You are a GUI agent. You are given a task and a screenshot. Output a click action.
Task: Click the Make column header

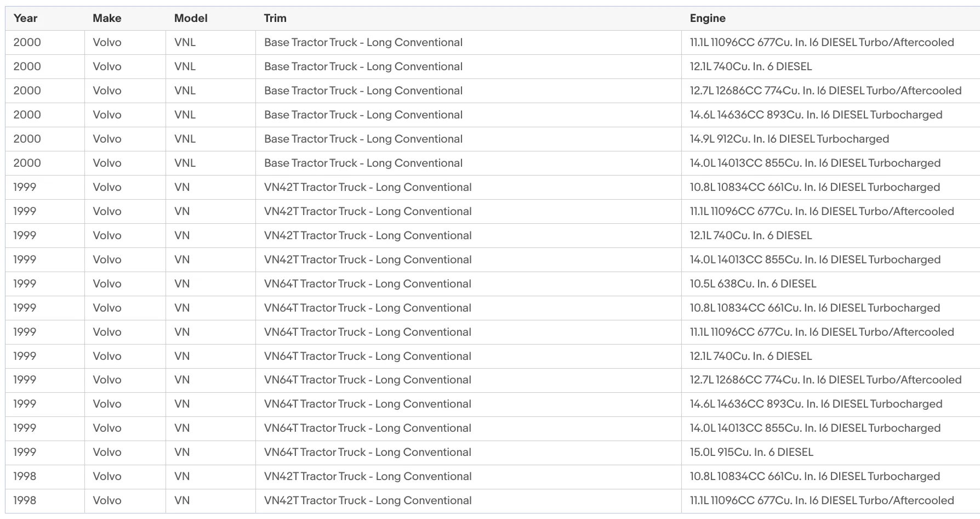[107, 18]
